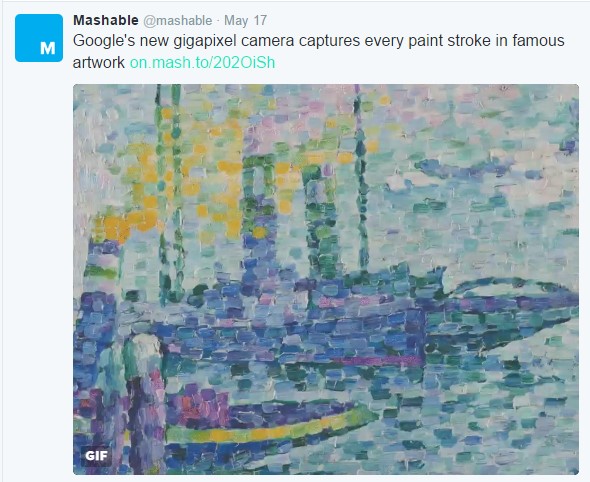590x482 pixels.
Task: Play the pointillist painting GIF
Action: pyautogui.click(x=326, y=279)
